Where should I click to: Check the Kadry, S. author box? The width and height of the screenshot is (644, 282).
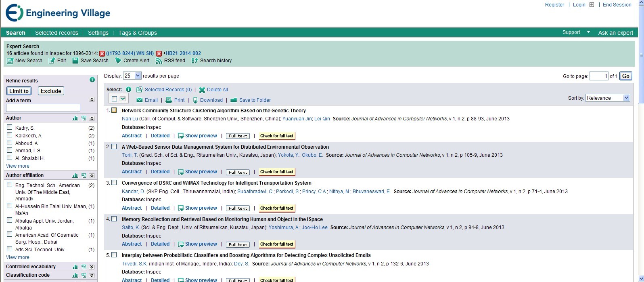tap(9, 127)
